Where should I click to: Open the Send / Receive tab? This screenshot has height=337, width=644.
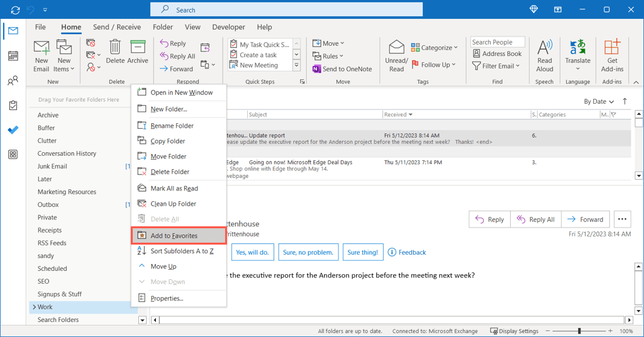coord(117,27)
